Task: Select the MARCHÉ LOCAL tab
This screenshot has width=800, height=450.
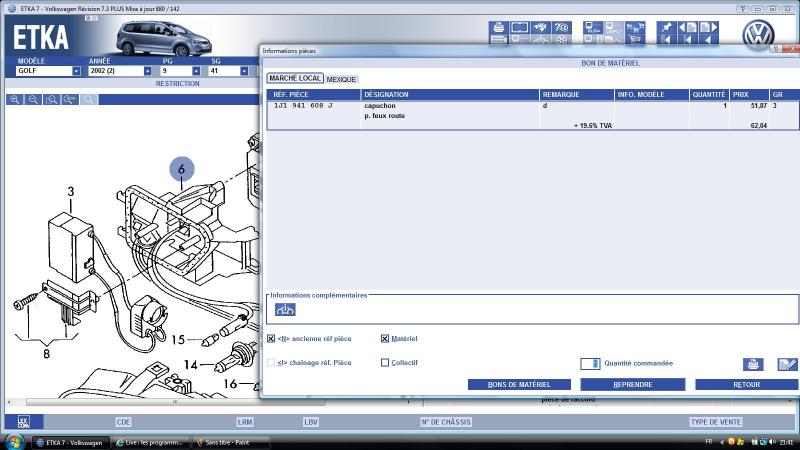Action: tap(295, 78)
